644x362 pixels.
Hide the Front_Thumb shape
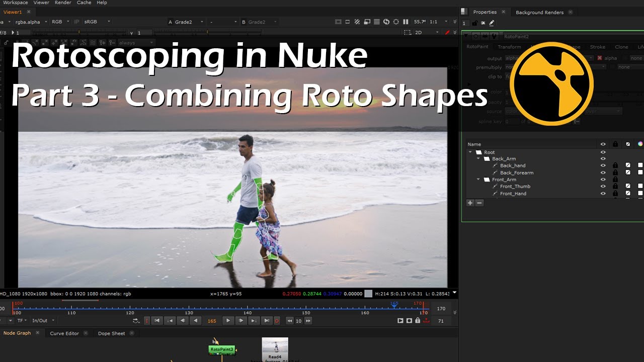603,186
